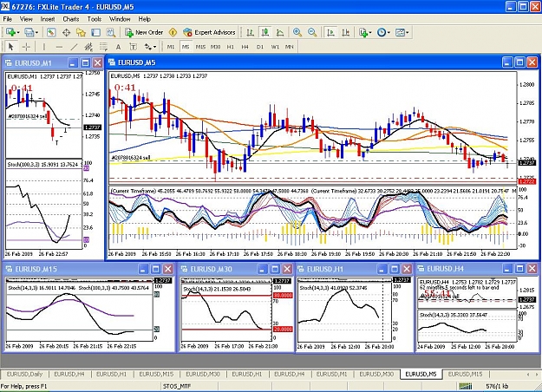Select the Text 'A' tool
The image size is (542, 392).
pyautogui.click(x=118, y=47)
